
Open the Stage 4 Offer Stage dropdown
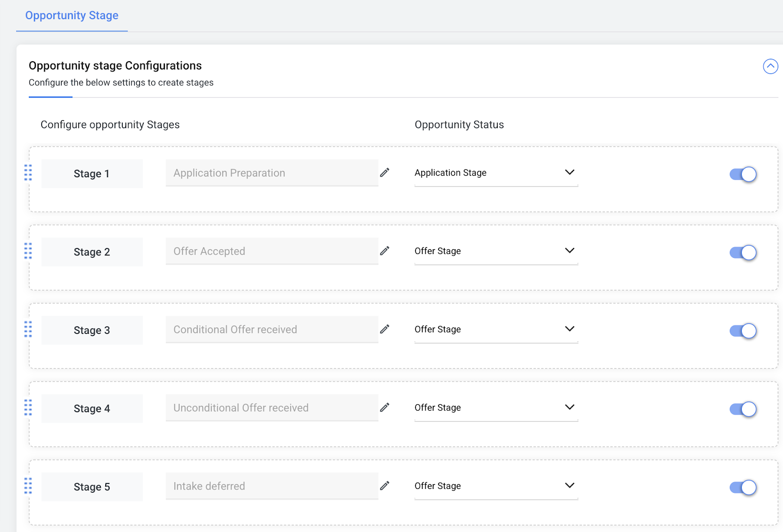coord(496,408)
